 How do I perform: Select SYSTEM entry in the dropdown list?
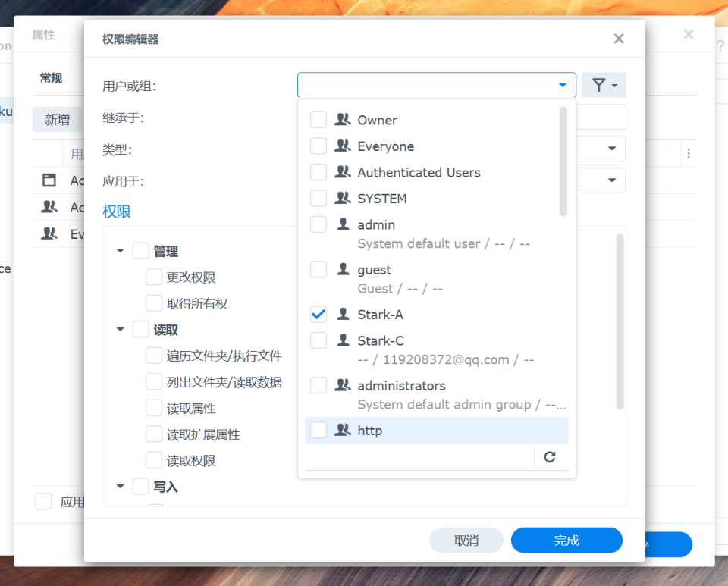coord(382,199)
